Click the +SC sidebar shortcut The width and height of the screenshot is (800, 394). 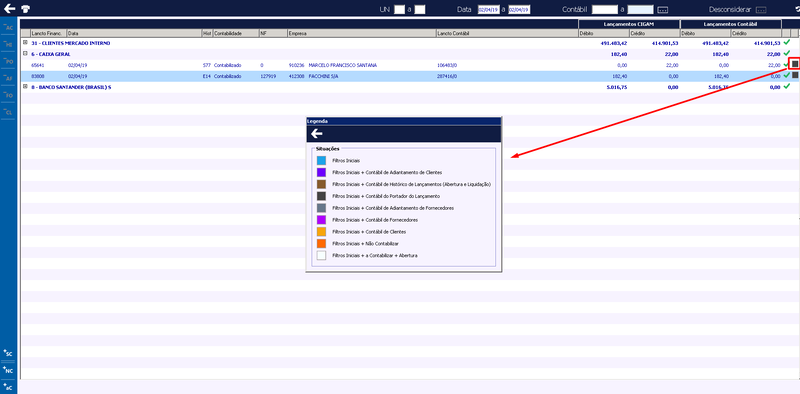point(8,353)
